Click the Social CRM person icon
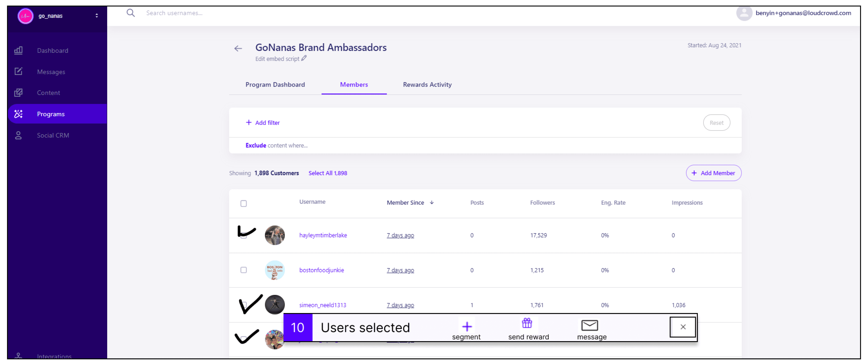 18,135
